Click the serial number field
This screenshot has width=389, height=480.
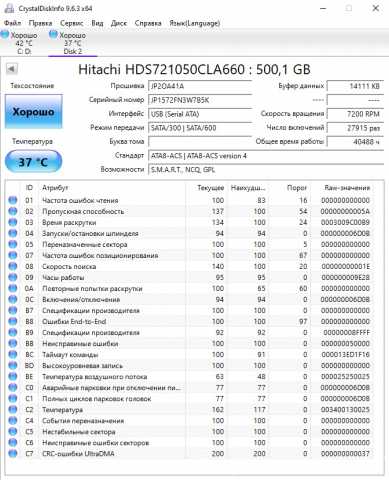tap(200, 100)
